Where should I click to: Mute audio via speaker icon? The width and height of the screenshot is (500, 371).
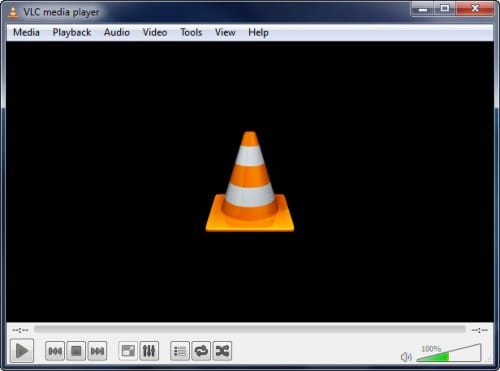tap(406, 357)
